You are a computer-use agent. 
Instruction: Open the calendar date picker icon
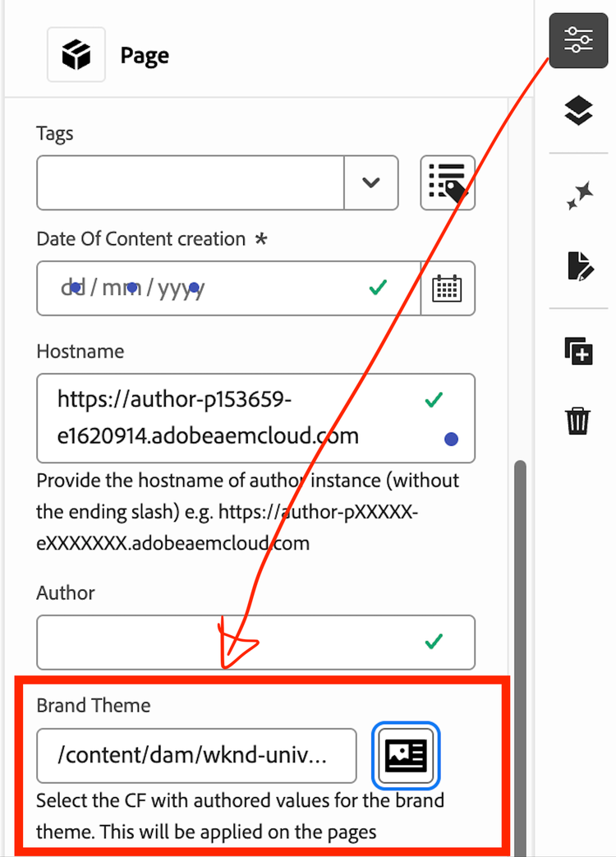448,288
